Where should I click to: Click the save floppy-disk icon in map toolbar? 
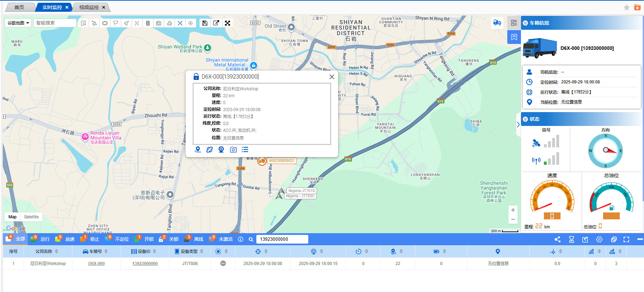click(205, 23)
